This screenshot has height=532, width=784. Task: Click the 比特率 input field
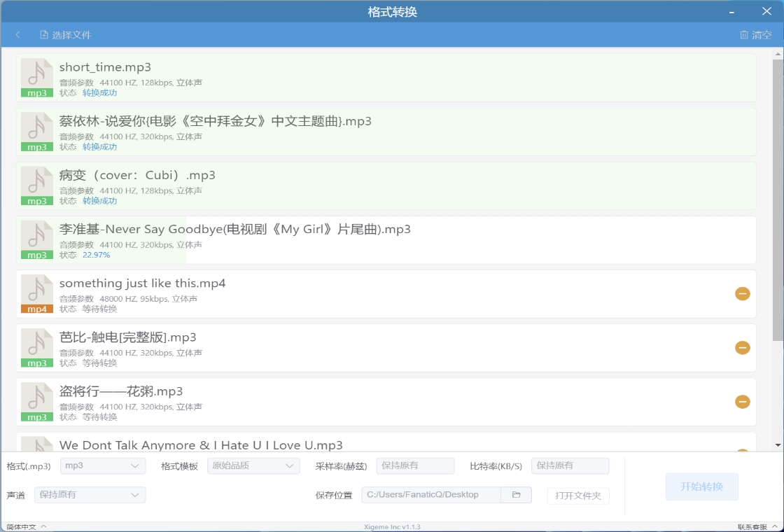(x=570, y=465)
